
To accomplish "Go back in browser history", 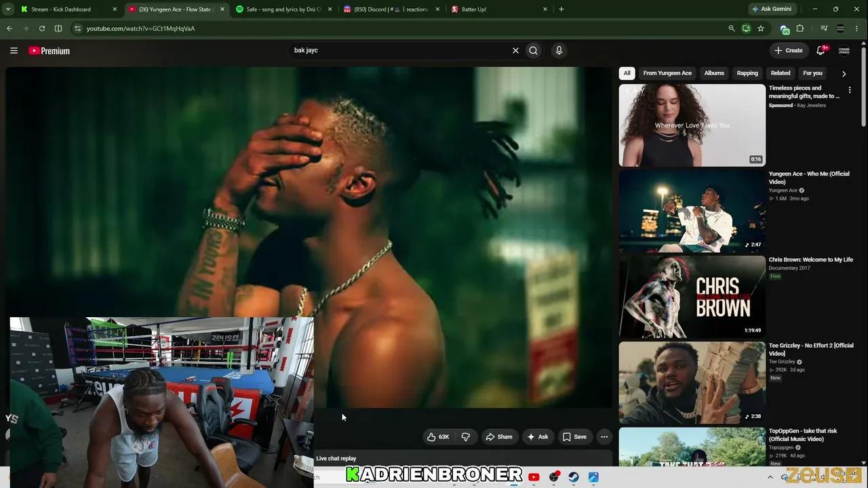I will [9, 28].
